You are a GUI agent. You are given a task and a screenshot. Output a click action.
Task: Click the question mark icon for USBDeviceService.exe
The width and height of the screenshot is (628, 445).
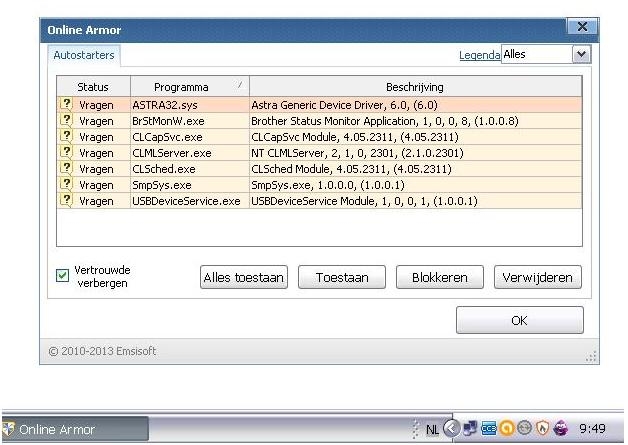[x=66, y=201]
